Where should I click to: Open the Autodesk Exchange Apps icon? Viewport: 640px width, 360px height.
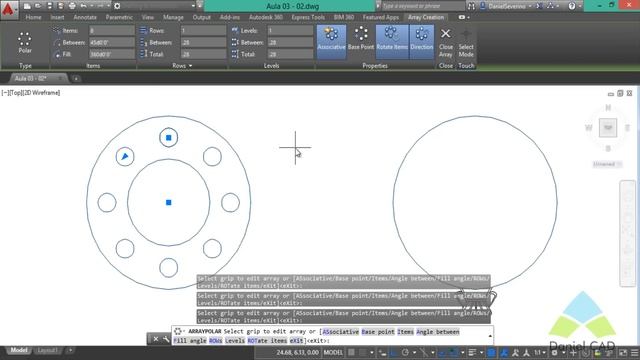[539, 6]
